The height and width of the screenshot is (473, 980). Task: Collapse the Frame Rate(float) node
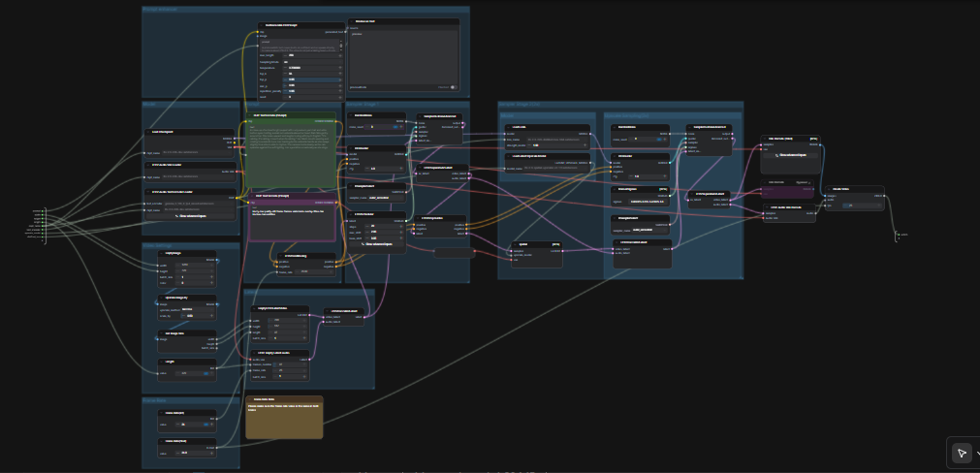[x=161, y=441]
